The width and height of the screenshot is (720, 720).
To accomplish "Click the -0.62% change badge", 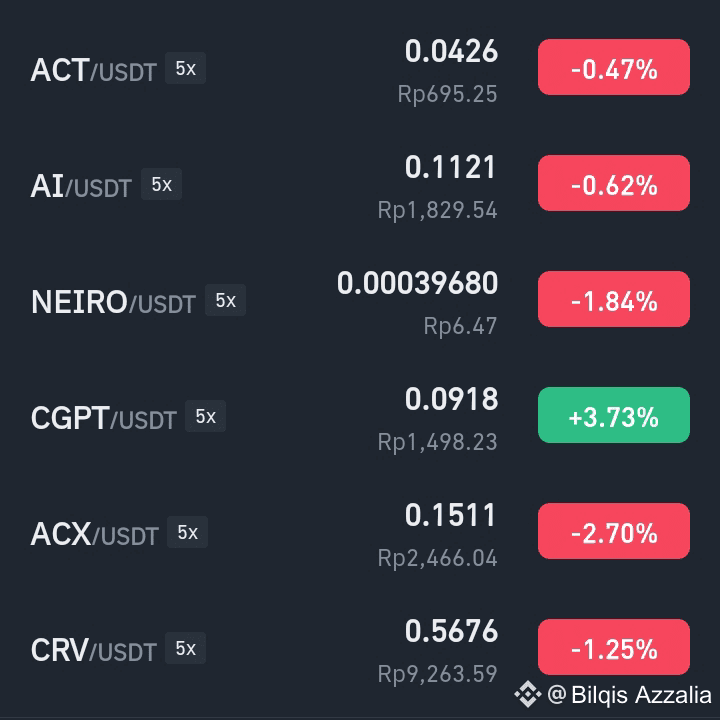I will 613,183.
